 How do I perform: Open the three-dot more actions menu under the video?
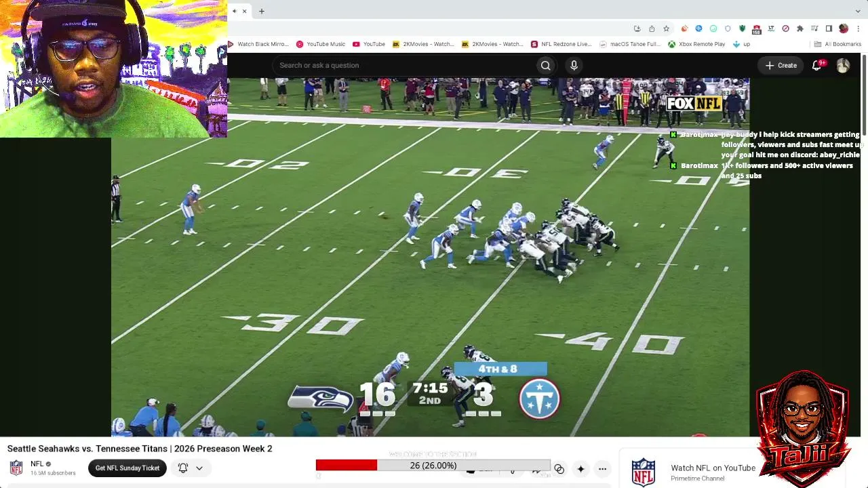coord(602,468)
